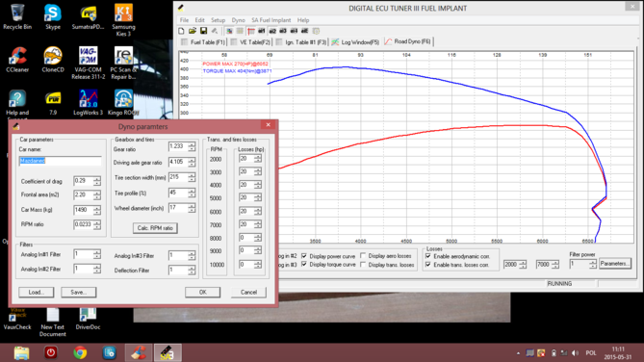The width and height of the screenshot is (644, 362).
Task: Click the ai3 analog input toolbar icon
Action: click(283, 31)
